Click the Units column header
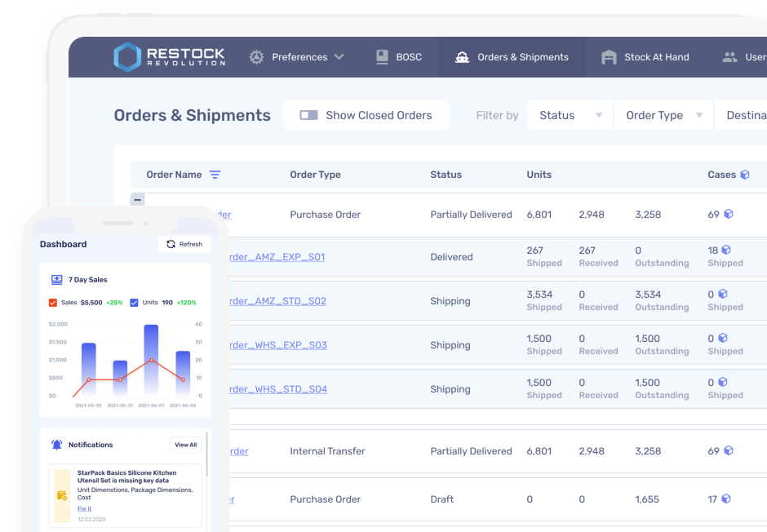Screen dimensions: 767x532 pyautogui.click(x=539, y=175)
